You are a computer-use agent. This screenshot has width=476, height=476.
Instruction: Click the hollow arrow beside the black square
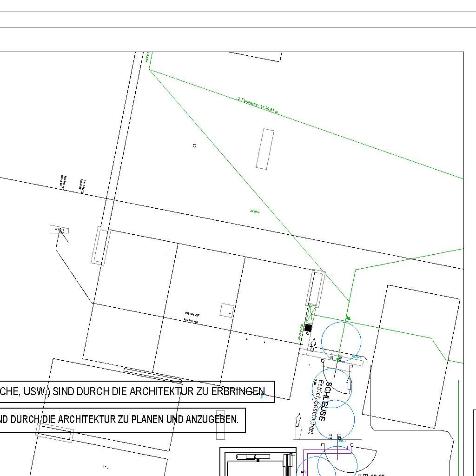pos(313,345)
